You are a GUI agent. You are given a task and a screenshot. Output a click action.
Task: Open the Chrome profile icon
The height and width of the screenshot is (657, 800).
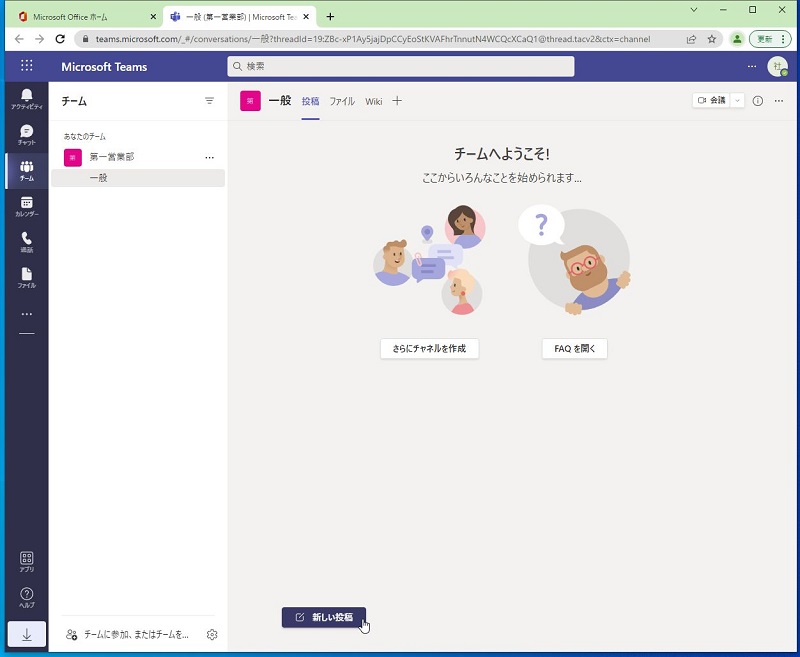point(737,39)
